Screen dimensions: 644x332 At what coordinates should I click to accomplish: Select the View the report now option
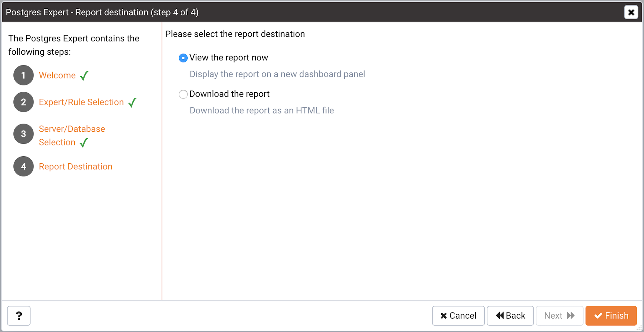[x=183, y=58]
